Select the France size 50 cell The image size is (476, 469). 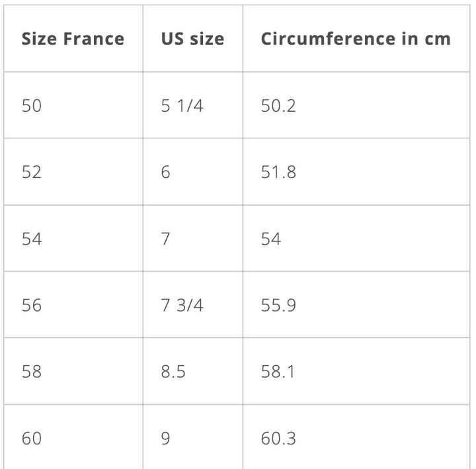[x=32, y=106]
